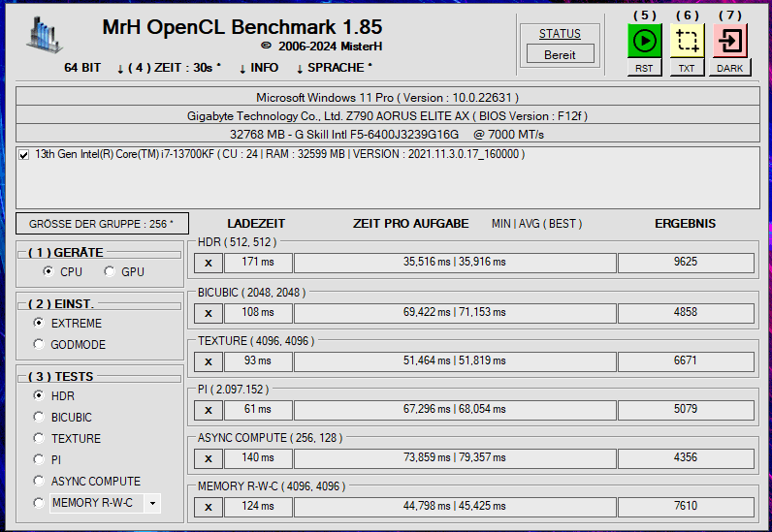Click the 64 BIT label
772x532 pixels.
click(x=82, y=68)
